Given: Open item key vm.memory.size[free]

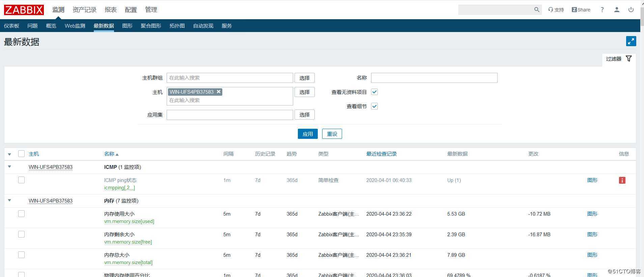Looking at the screenshot, I should (x=128, y=242).
